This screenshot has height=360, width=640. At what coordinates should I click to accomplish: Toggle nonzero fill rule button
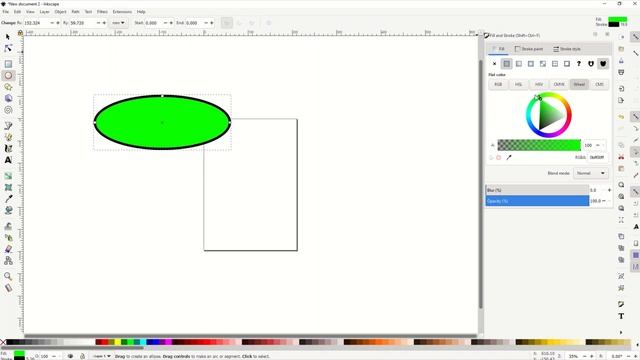[x=603, y=64]
